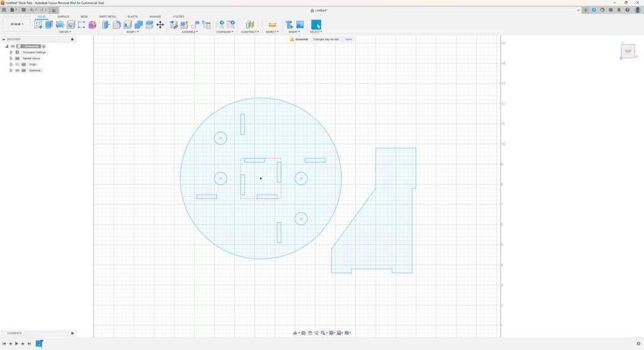Select the Press Pull tool
The height and width of the screenshot is (350, 644).
106,25
